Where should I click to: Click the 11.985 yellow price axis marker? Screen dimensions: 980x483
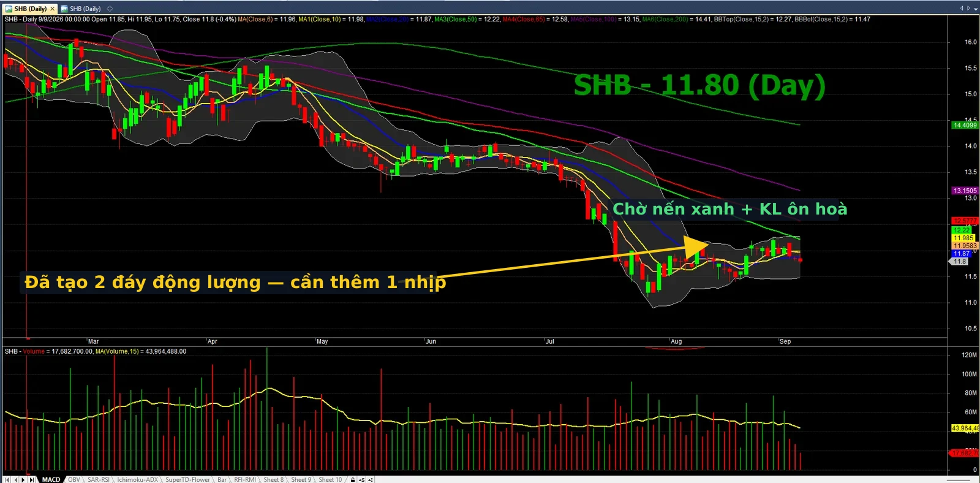963,238
